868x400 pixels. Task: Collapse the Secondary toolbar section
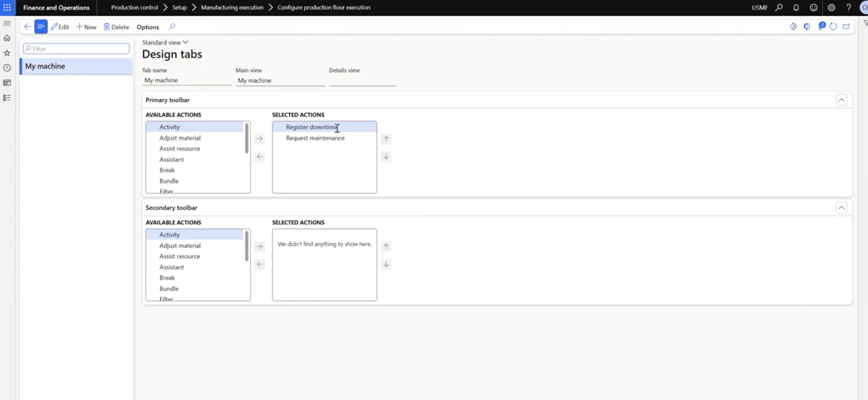[841, 208]
